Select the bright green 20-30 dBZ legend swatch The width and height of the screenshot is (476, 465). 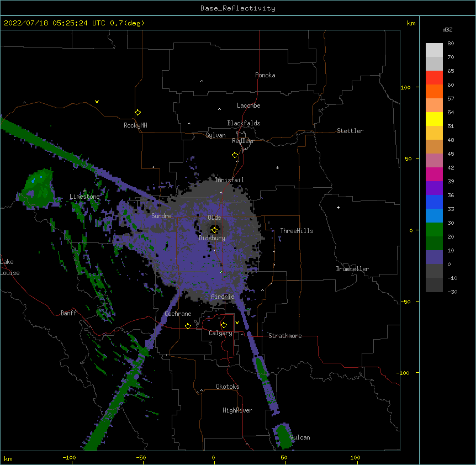(434, 230)
